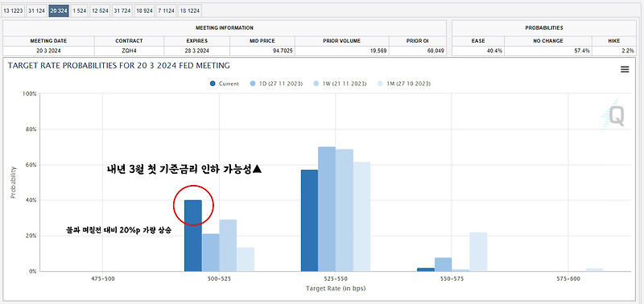Viewport: 644px width, 304px height.
Task: Click the 1W bar for 500-525
Action: coord(228,245)
